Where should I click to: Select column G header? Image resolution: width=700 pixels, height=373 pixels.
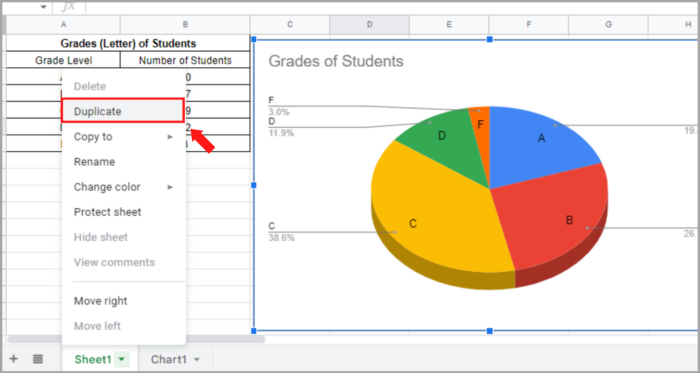608,25
